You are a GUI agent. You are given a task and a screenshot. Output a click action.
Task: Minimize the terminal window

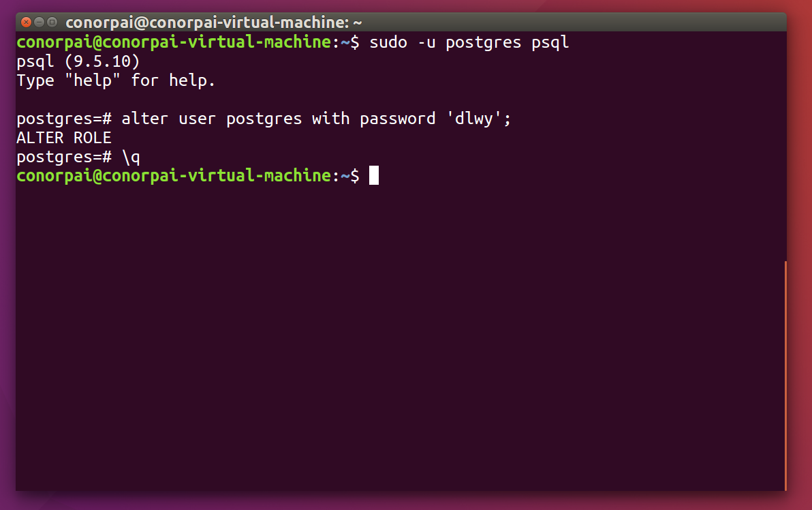40,22
